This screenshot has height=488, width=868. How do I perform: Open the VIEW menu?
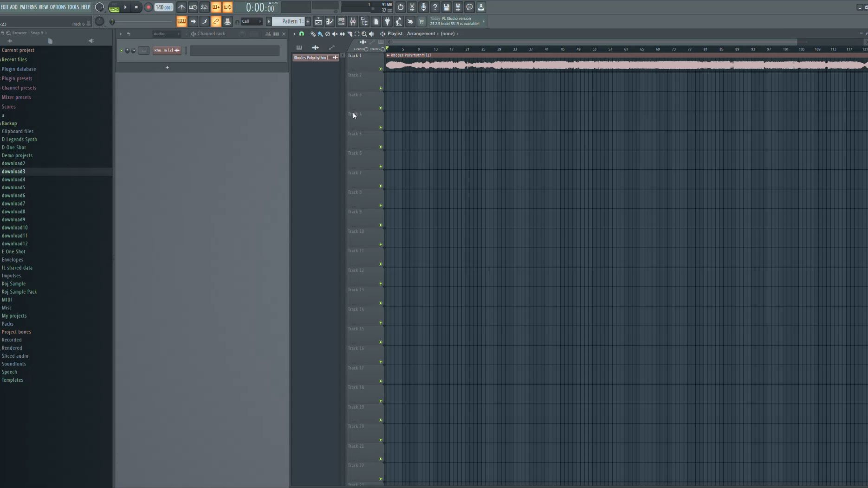point(43,7)
